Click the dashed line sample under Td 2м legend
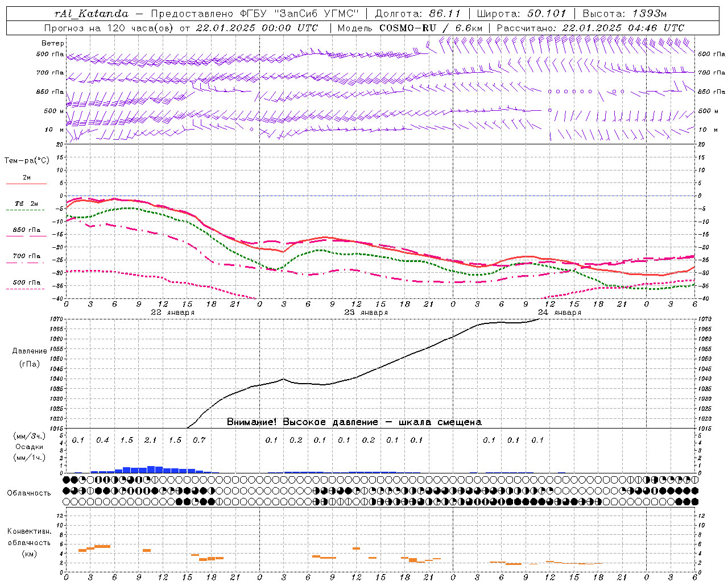The height and width of the screenshot is (582, 728). click(x=25, y=210)
